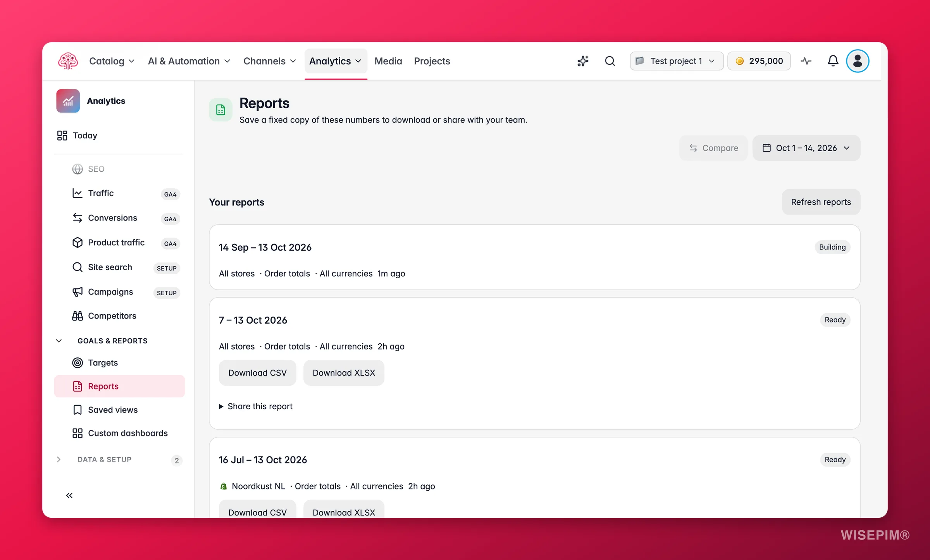Click the GA4 badge next to Conversions
Image resolution: width=930 pixels, height=560 pixels.
(x=170, y=219)
